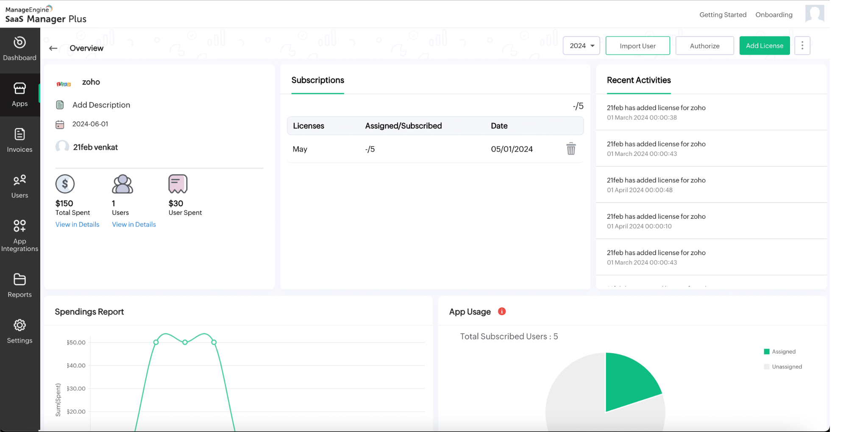The image size is (868, 432).
Task: Click the $150 total spent value
Action: click(x=64, y=203)
